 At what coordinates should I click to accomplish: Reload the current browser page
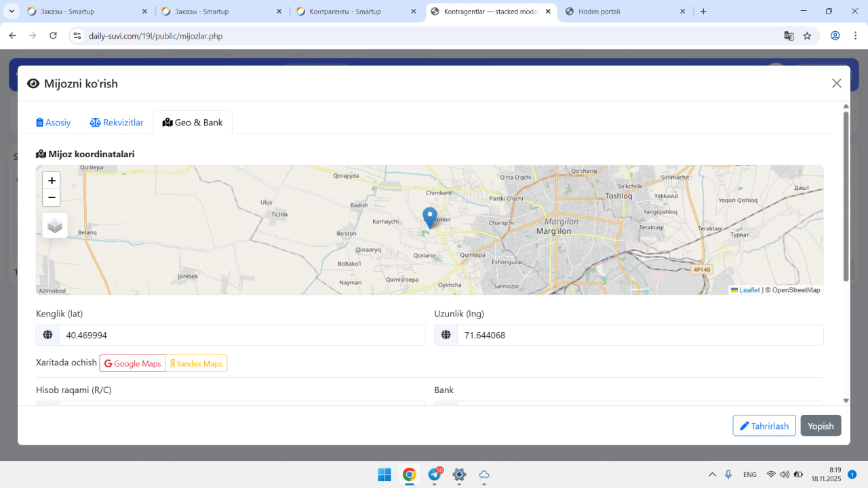click(x=54, y=36)
